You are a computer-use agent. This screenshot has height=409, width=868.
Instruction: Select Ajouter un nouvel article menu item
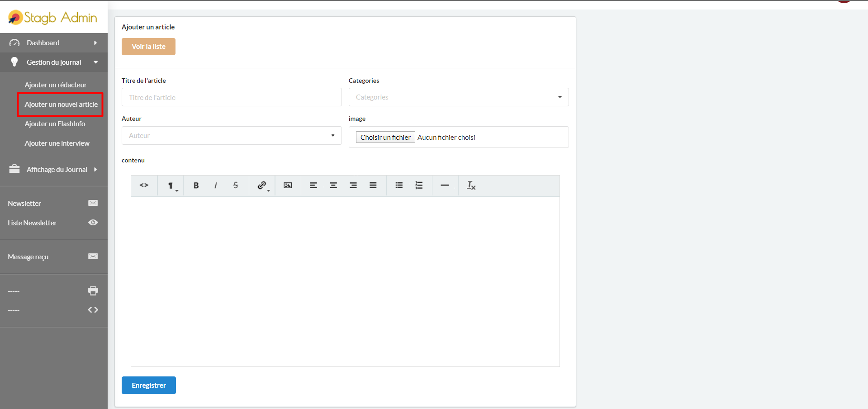click(x=61, y=105)
